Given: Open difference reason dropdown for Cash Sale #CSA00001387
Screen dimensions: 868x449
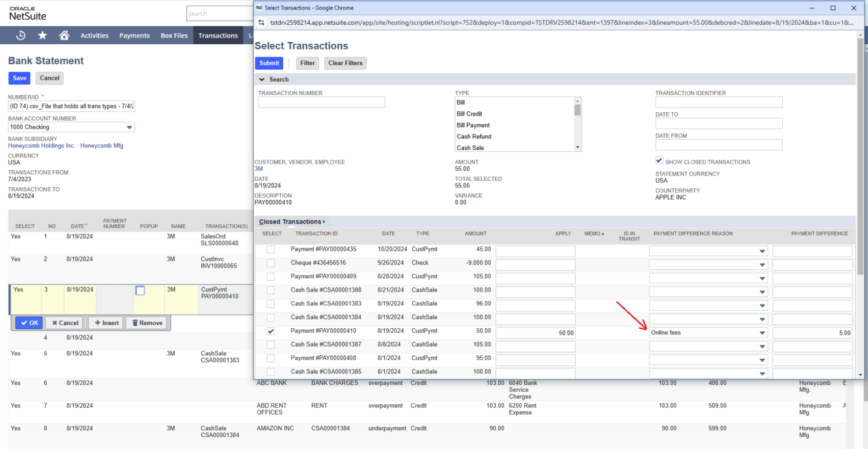Looking at the screenshot, I should 762,346.
